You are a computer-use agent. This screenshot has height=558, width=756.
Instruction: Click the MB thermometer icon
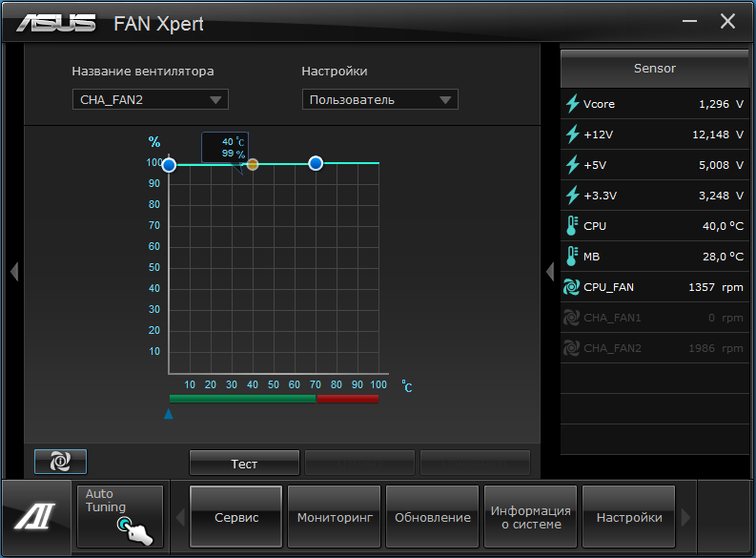[x=572, y=256]
